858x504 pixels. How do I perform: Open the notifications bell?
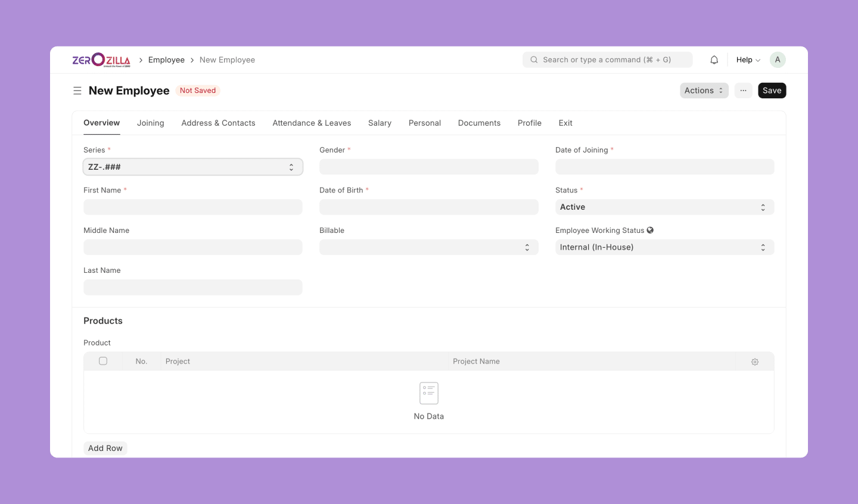[x=714, y=60]
